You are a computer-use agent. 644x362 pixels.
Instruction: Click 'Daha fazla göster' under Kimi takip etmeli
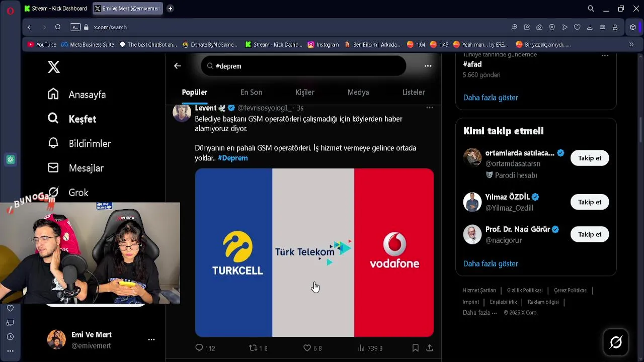coord(491,263)
